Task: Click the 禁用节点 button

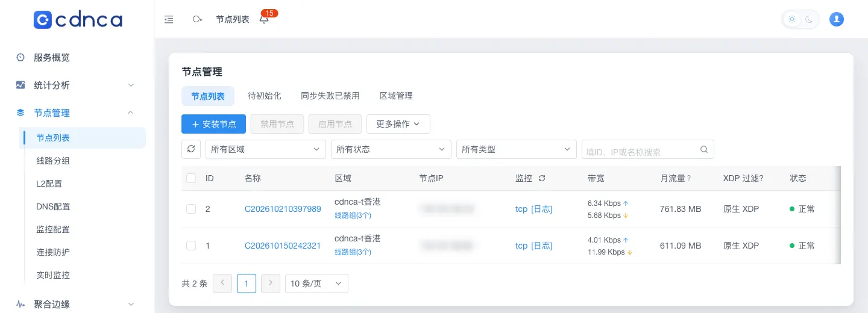Action: pos(277,124)
